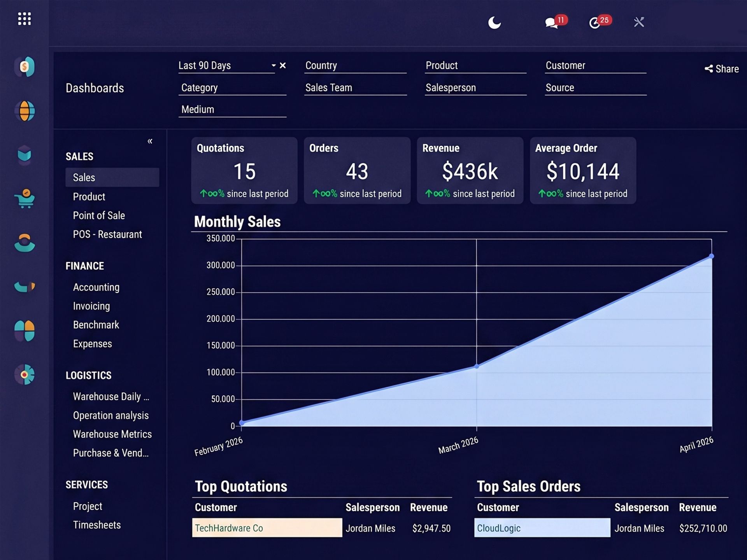Image resolution: width=747 pixels, height=560 pixels.
Task: Select the Accounting dashboard in Finance
Action: (96, 287)
